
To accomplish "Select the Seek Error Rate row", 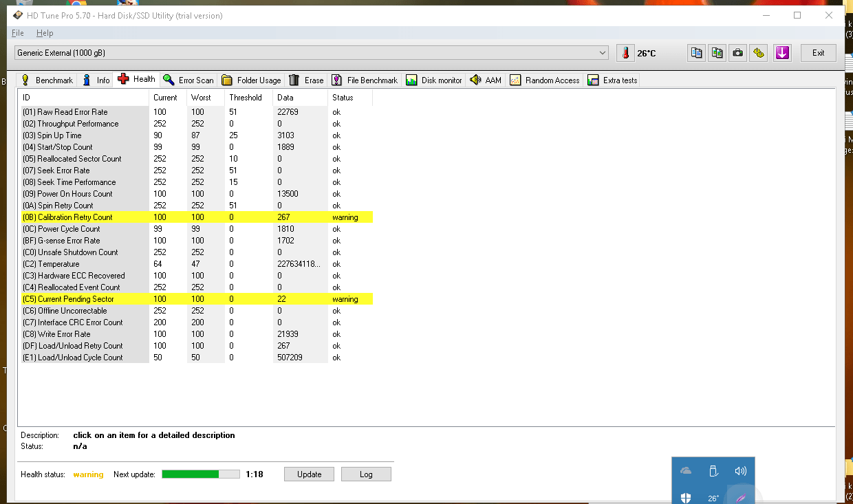I will [x=197, y=171].
